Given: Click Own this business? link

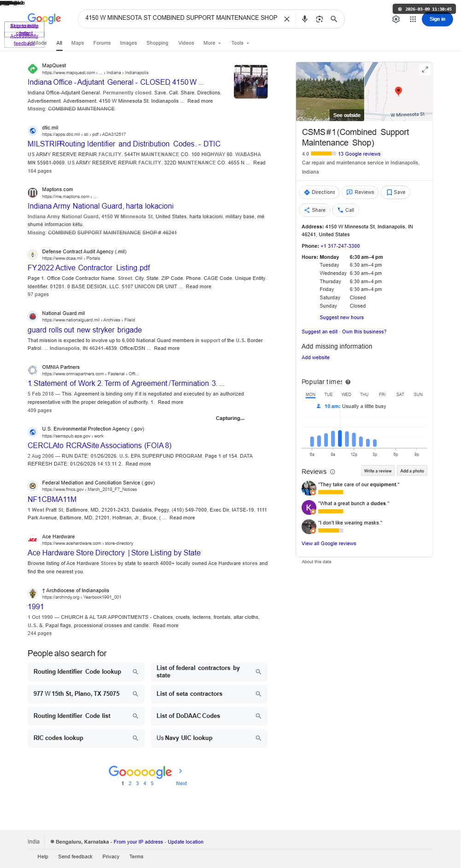Looking at the screenshot, I should (x=364, y=332).
